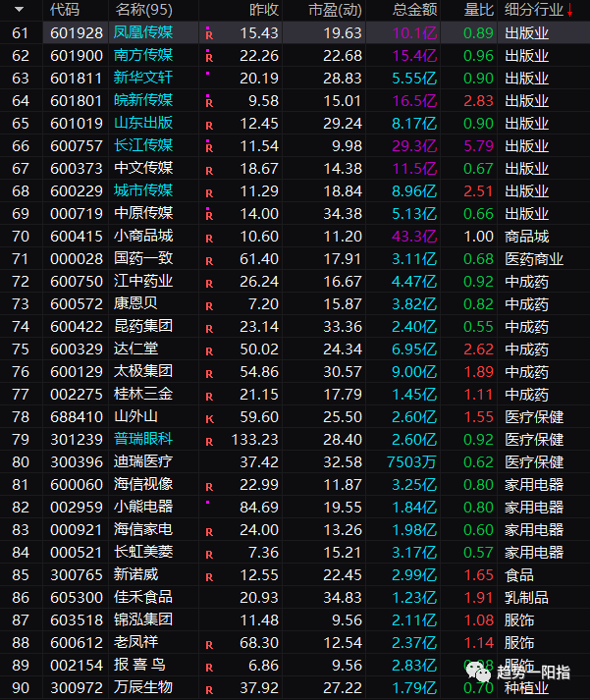
Task: Sort by 总金额 column header
Action: [x=414, y=10]
